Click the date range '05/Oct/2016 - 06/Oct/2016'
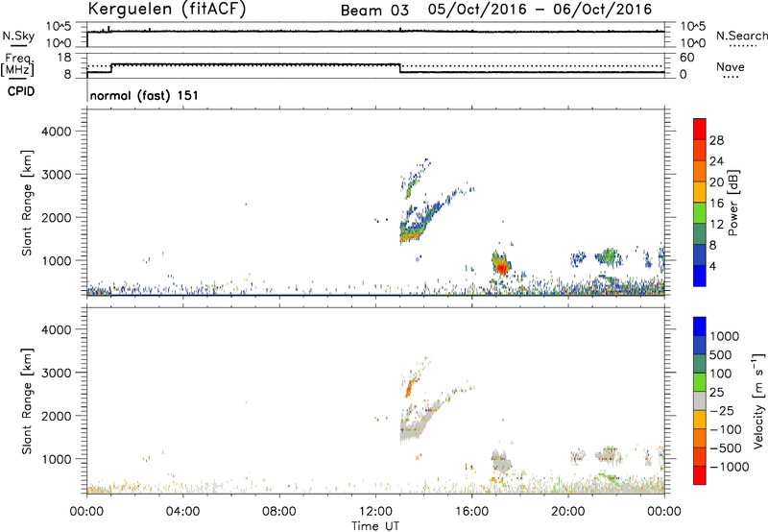 point(540,10)
